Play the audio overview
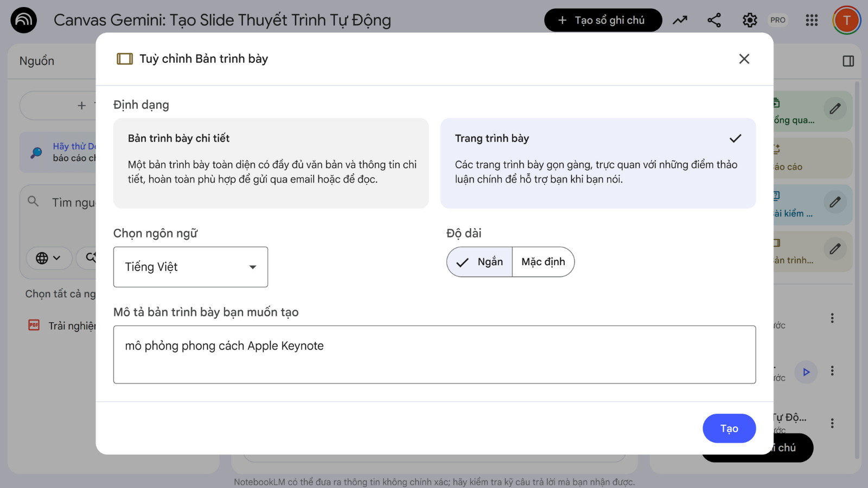Screen dimensions: 868x488 [x=806, y=372]
